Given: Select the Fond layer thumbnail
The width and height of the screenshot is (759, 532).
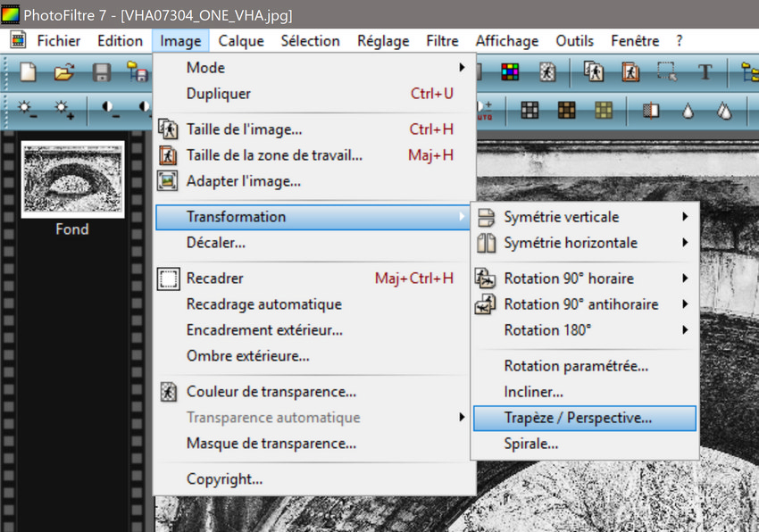Looking at the screenshot, I should pyautogui.click(x=72, y=179).
